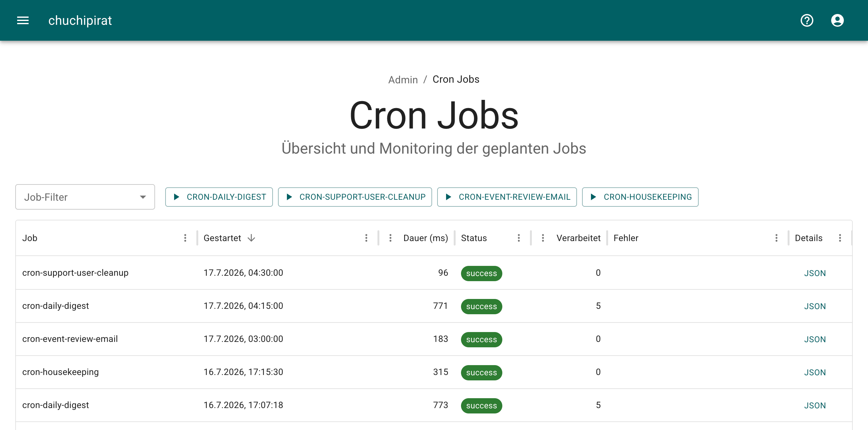Open the Dauer (ms) column menu dots

click(390, 238)
